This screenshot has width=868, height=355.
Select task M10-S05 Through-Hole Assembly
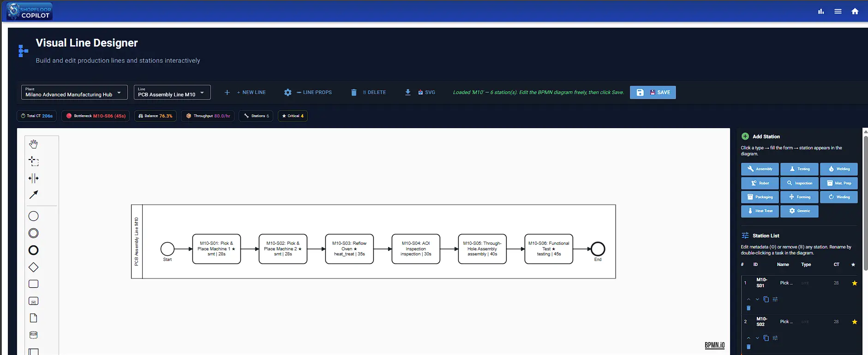(x=482, y=249)
